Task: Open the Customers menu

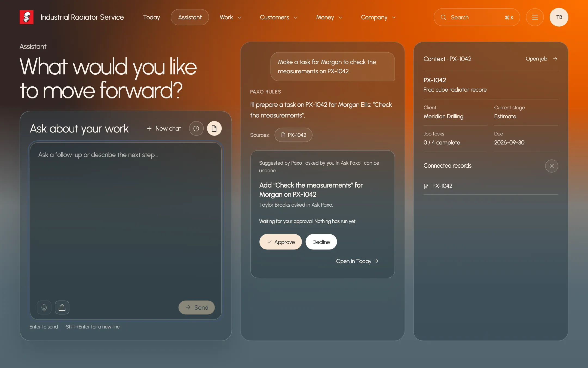Action: click(278, 17)
